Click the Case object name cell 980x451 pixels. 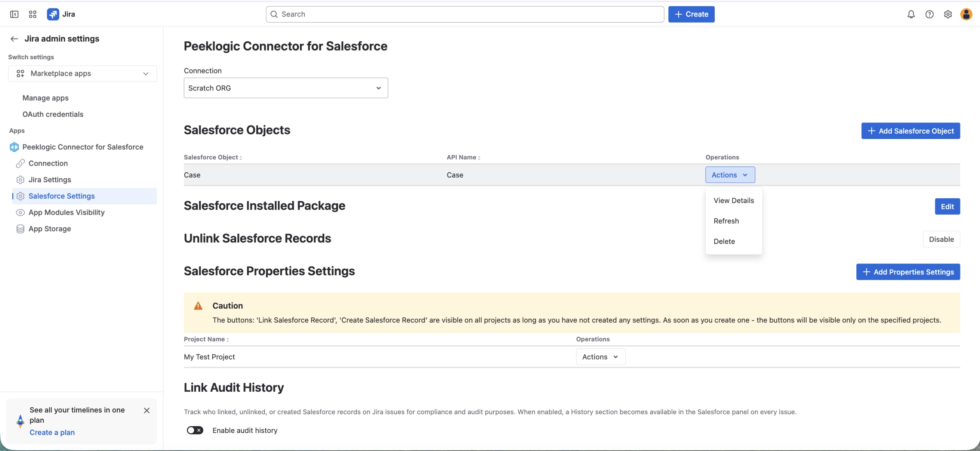[x=192, y=175]
